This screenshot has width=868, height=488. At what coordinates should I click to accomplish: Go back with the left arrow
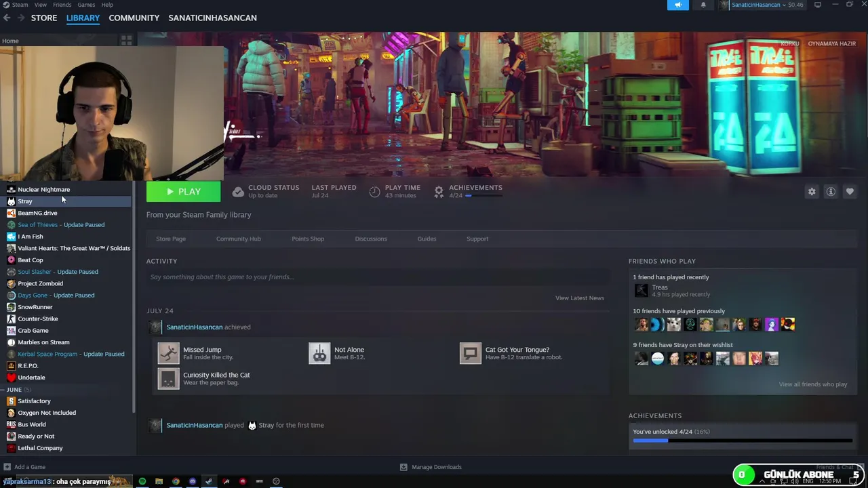click(x=7, y=18)
